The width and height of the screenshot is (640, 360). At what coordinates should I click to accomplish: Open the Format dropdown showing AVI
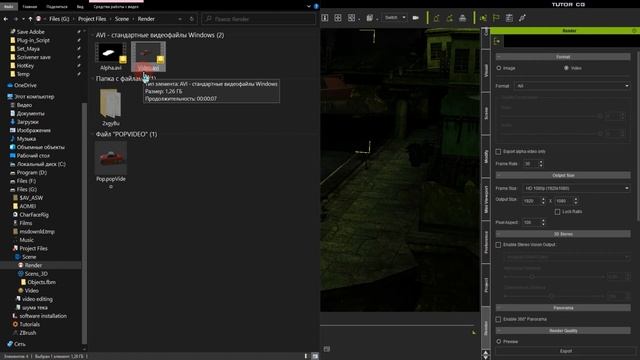point(573,86)
